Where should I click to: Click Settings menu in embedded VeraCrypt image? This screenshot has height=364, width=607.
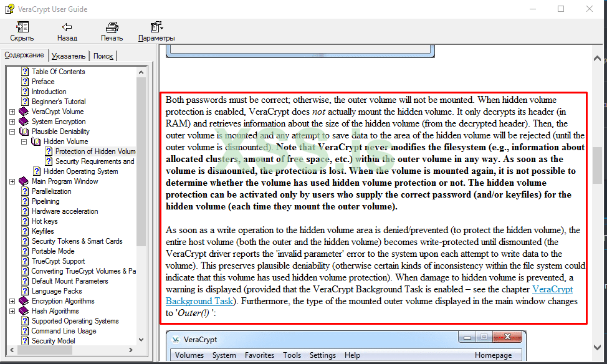point(322,355)
